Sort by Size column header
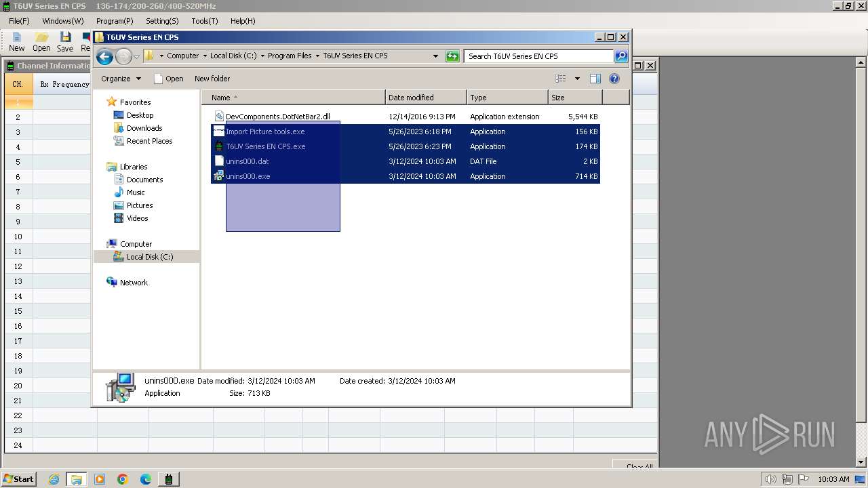This screenshot has width=868, height=488. pyautogui.click(x=575, y=98)
